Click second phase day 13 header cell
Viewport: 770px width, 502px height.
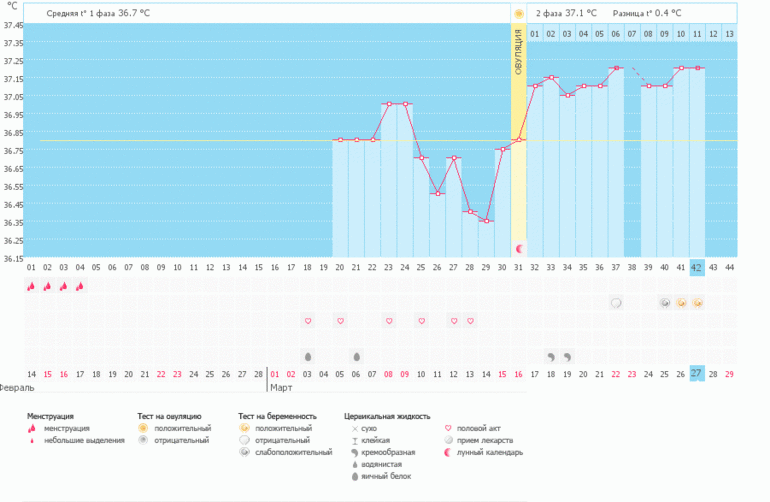[729, 34]
